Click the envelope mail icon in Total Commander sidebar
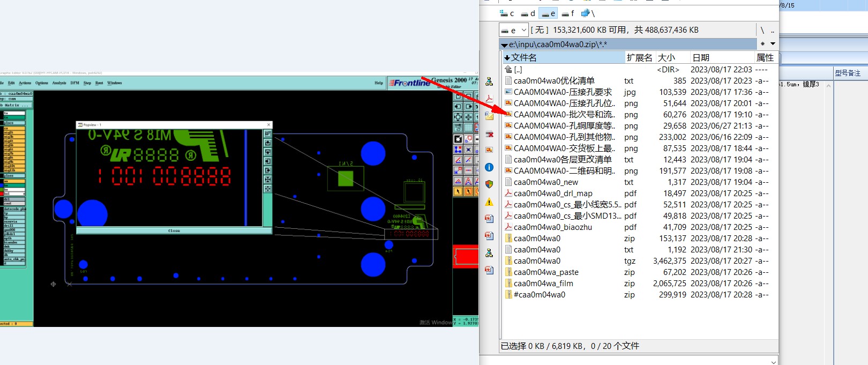The height and width of the screenshot is (365, 868). tap(489, 116)
